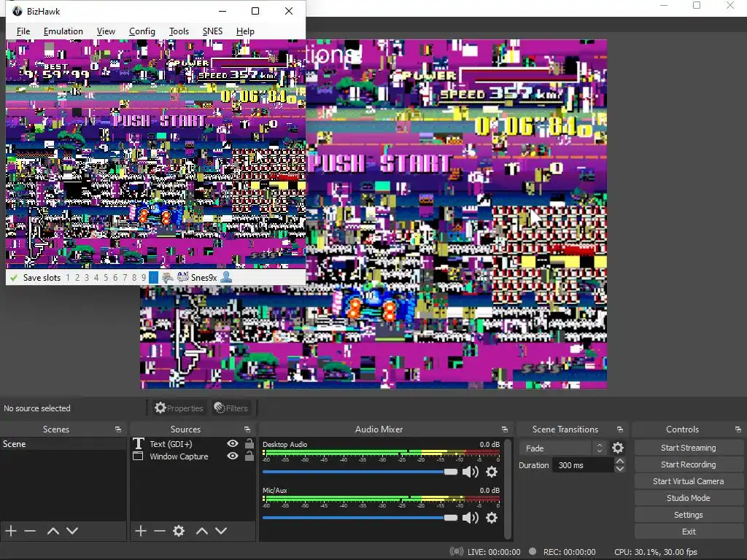747x560 pixels.
Task: Select save slot 8 in BizHawk
Action: click(x=134, y=278)
